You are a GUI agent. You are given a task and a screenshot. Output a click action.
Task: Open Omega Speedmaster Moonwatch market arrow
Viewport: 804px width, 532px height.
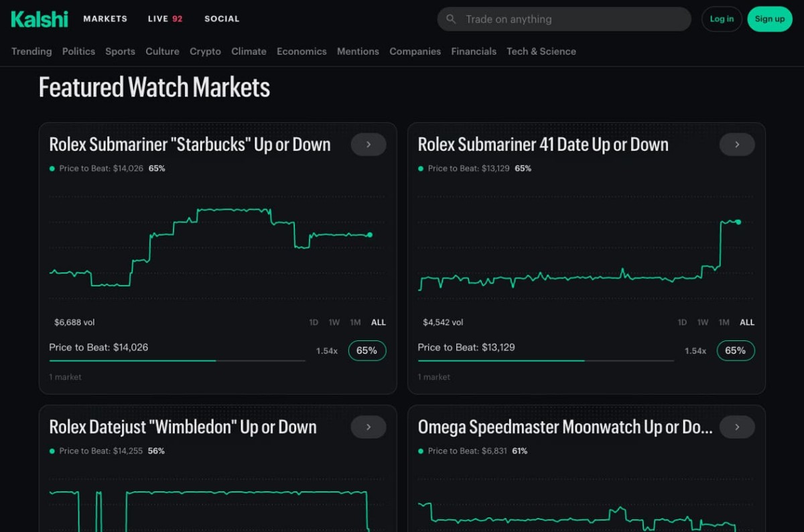coord(737,427)
